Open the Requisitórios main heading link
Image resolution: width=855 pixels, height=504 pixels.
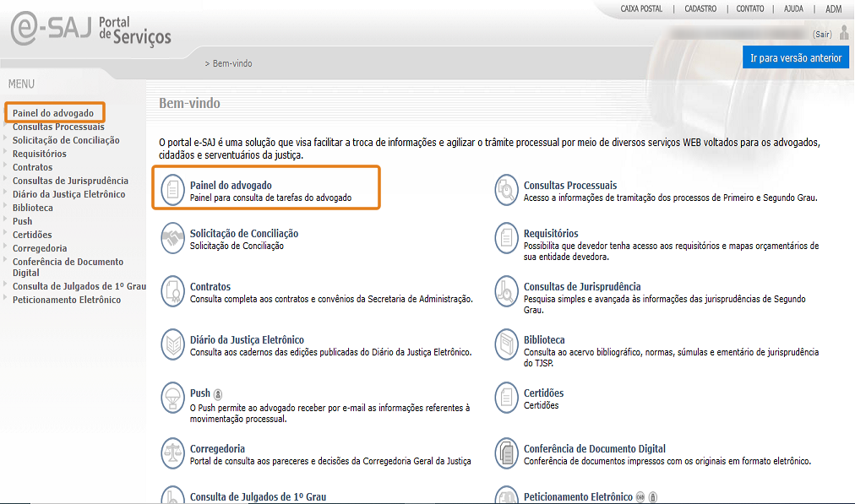point(551,233)
